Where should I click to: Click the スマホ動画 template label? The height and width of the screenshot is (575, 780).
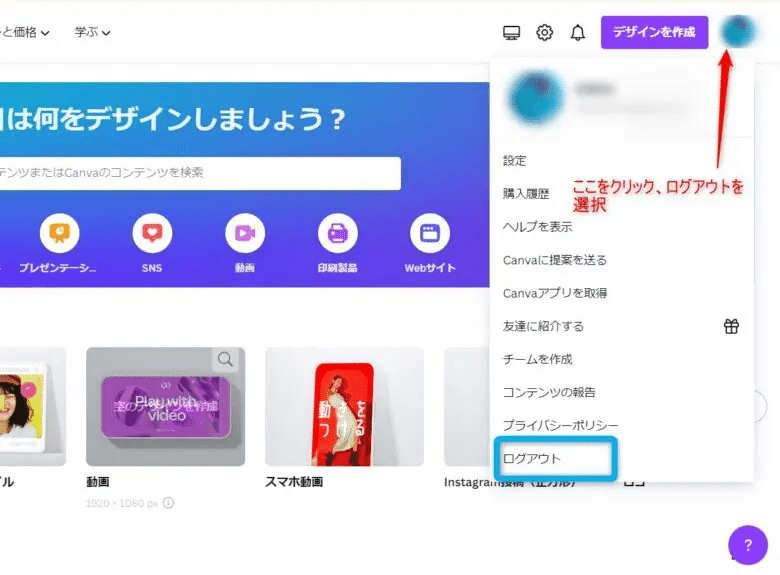[x=294, y=481]
